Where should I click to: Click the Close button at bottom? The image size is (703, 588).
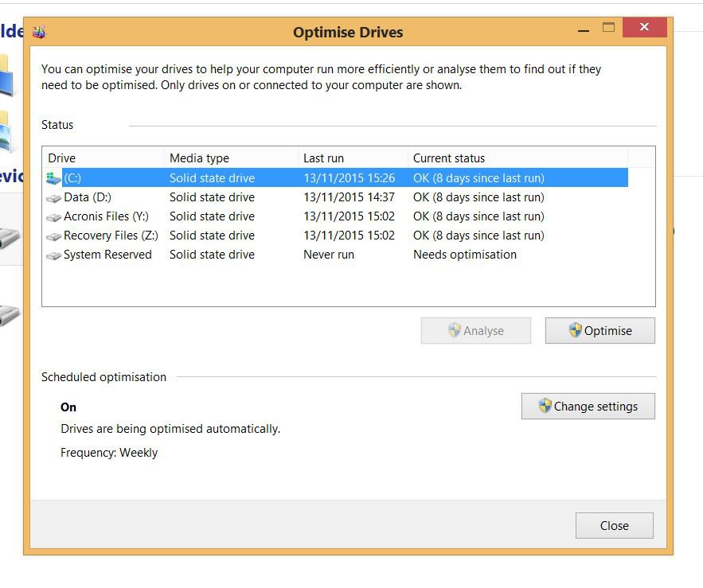click(x=614, y=525)
